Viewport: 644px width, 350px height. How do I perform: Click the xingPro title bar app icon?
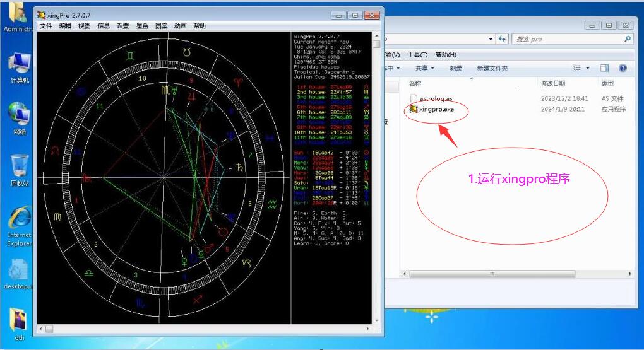pyautogui.click(x=41, y=15)
